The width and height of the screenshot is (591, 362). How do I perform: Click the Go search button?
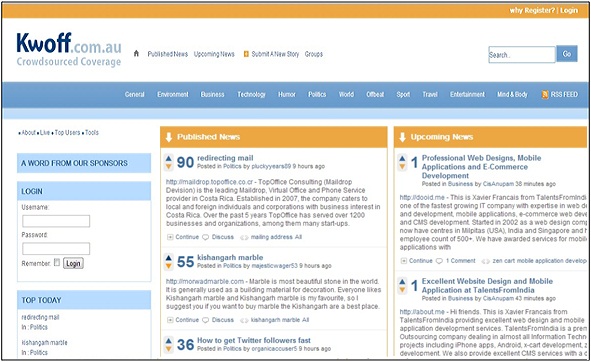pos(567,54)
